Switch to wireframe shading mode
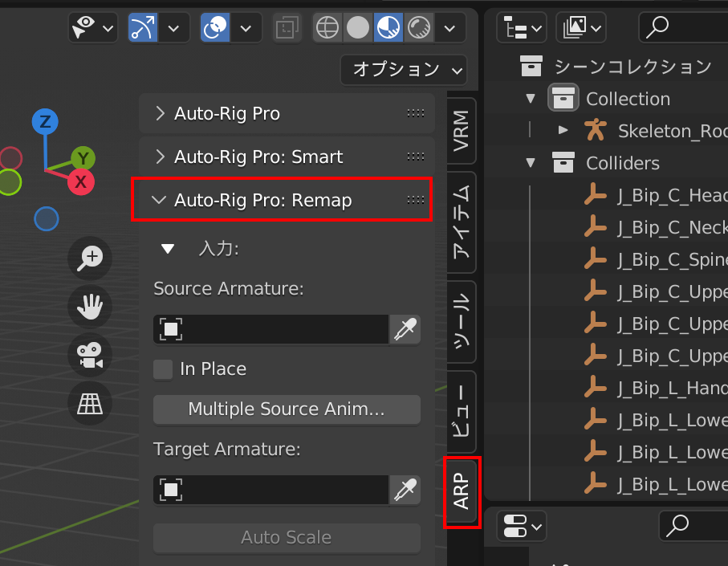Screen dimensions: 728x566 pyautogui.click(x=327, y=28)
